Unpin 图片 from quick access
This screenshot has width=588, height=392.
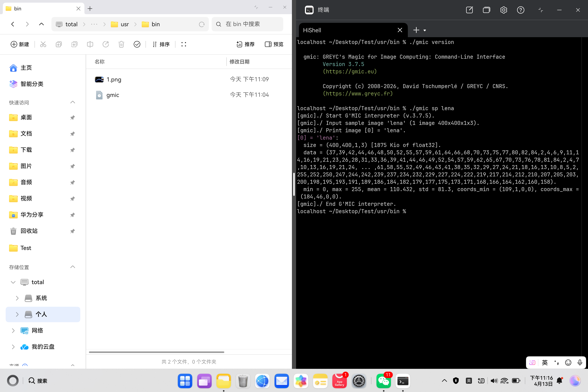click(x=72, y=166)
